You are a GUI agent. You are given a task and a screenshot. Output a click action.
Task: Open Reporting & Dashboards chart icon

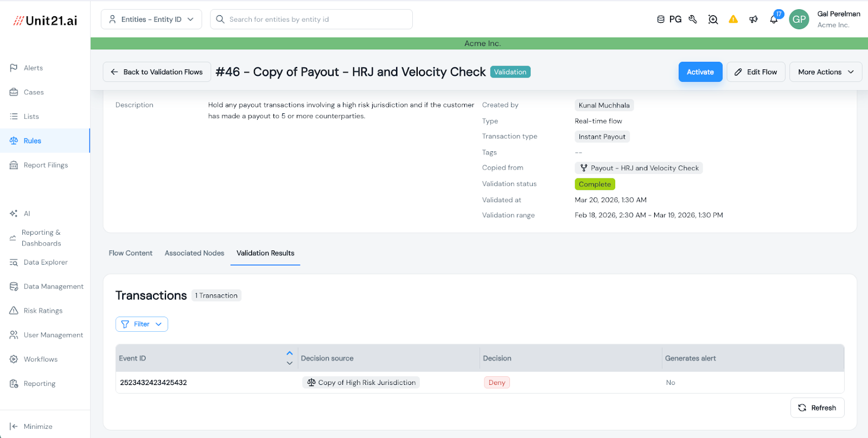tap(12, 238)
